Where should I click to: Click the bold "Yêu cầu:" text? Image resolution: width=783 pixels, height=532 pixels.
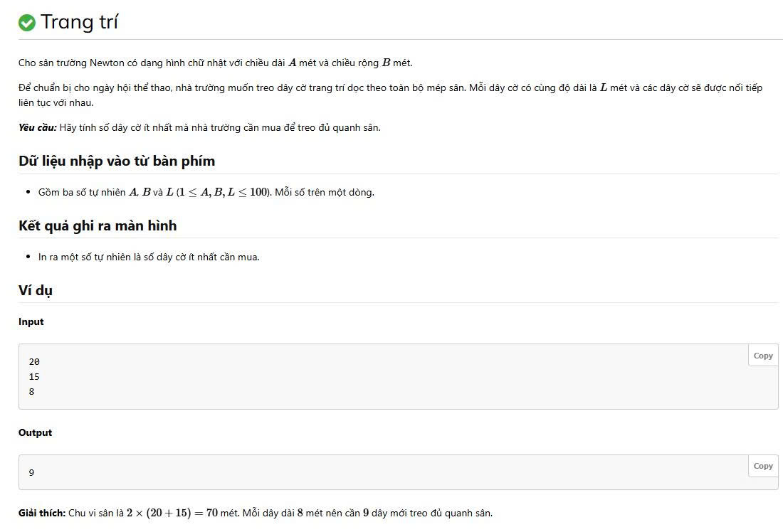(38, 128)
